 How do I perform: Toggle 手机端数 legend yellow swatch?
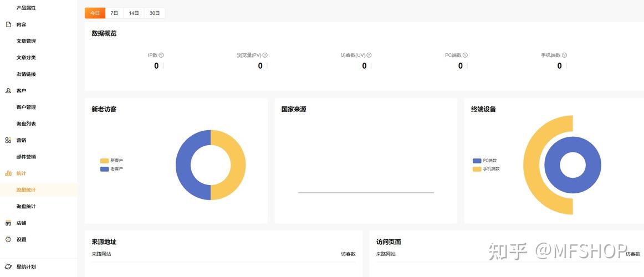click(x=477, y=169)
